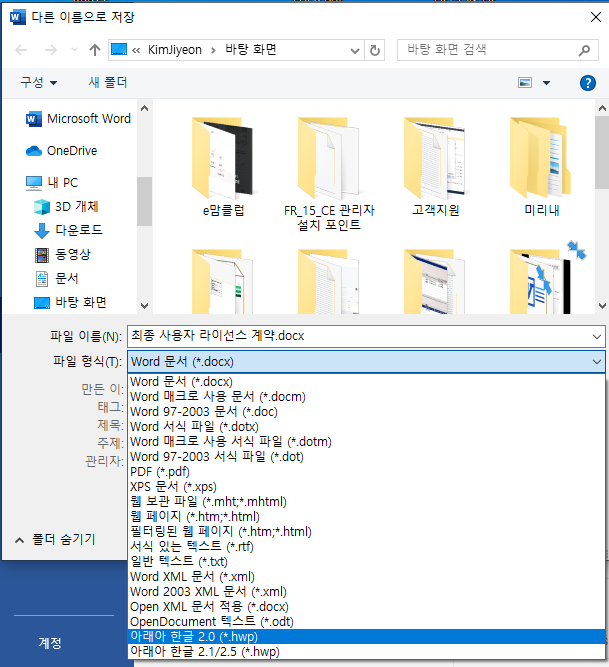
Task: Open the 다운로드 folder in the sidebar
Action: (x=68, y=230)
